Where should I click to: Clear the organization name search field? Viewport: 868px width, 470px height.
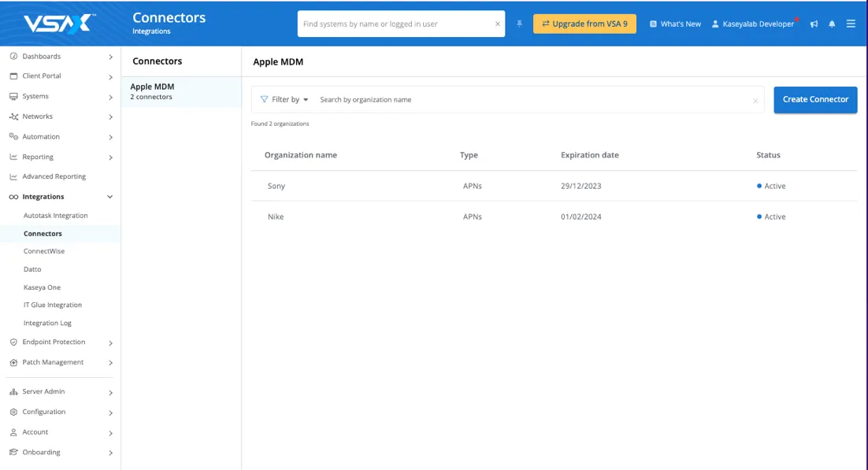tap(755, 101)
